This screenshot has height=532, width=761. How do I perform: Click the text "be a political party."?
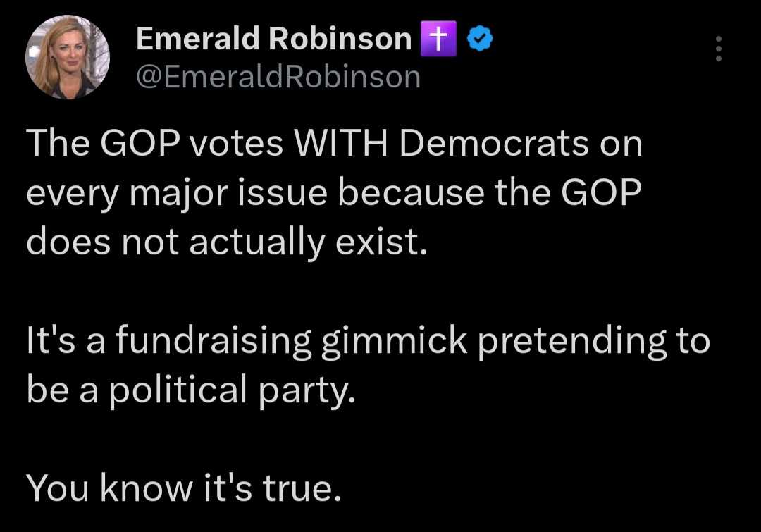click(x=188, y=390)
